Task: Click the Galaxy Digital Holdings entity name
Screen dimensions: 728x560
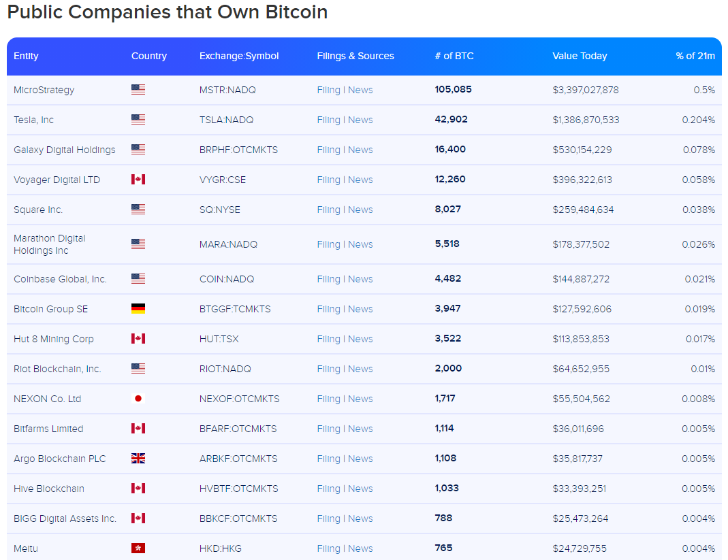Action: click(65, 150)
